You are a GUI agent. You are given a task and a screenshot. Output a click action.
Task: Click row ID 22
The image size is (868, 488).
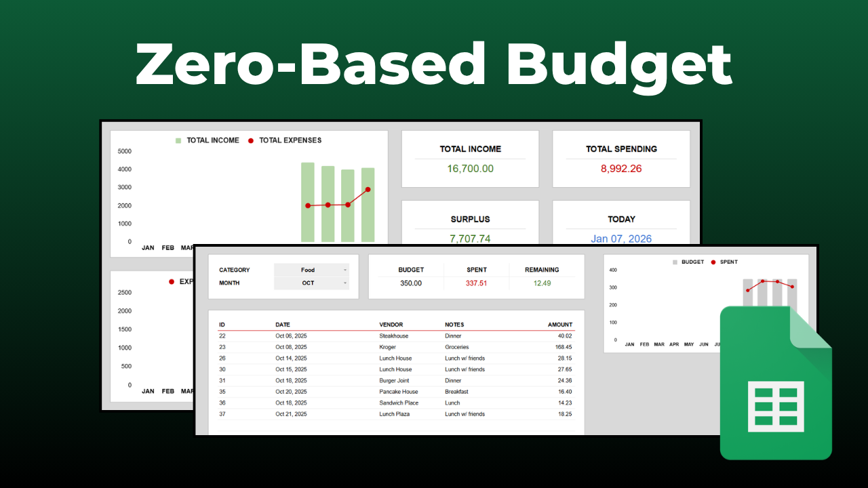[x=222, y=336]
